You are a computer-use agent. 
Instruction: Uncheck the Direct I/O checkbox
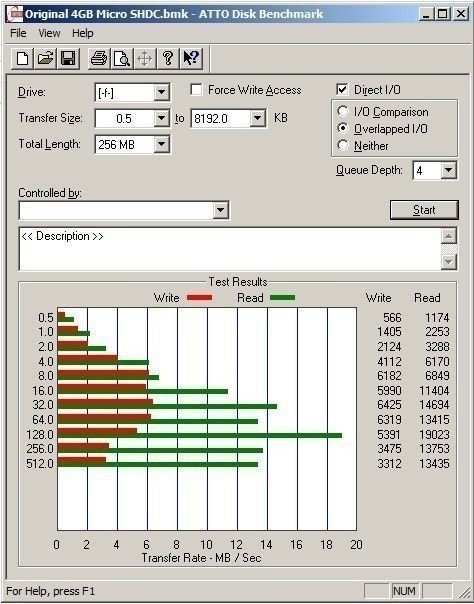click(x=342, y=89)
